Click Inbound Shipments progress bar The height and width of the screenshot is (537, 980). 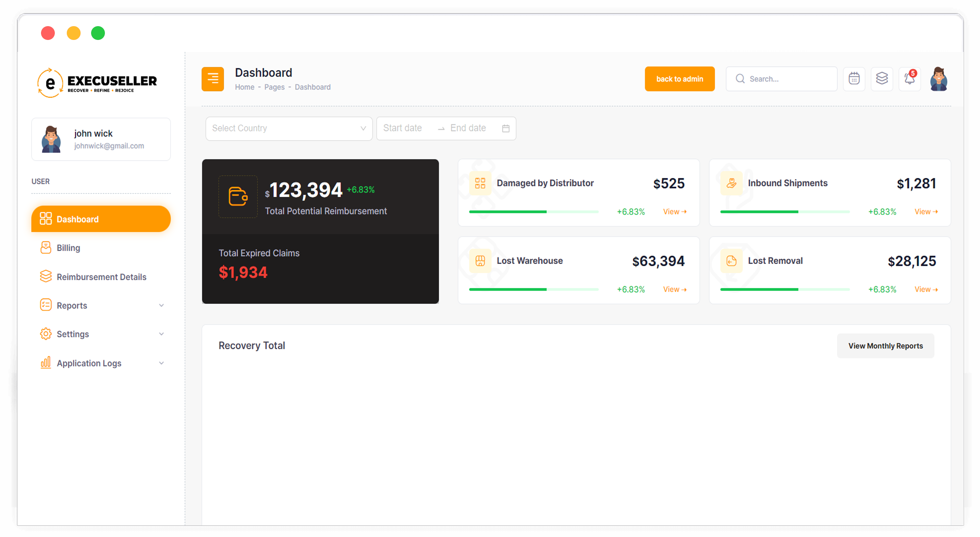(785, 212)
